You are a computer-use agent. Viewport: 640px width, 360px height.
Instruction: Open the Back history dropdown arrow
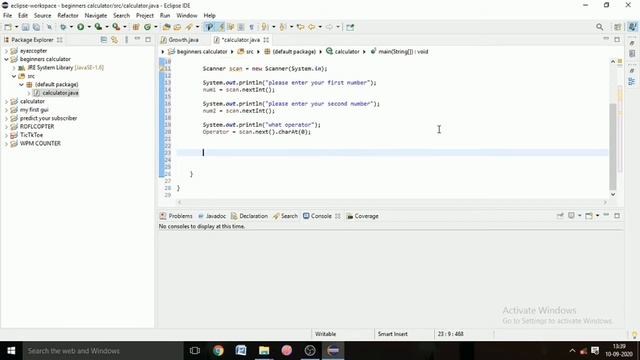pyautogui.click(x=320, y=27)
